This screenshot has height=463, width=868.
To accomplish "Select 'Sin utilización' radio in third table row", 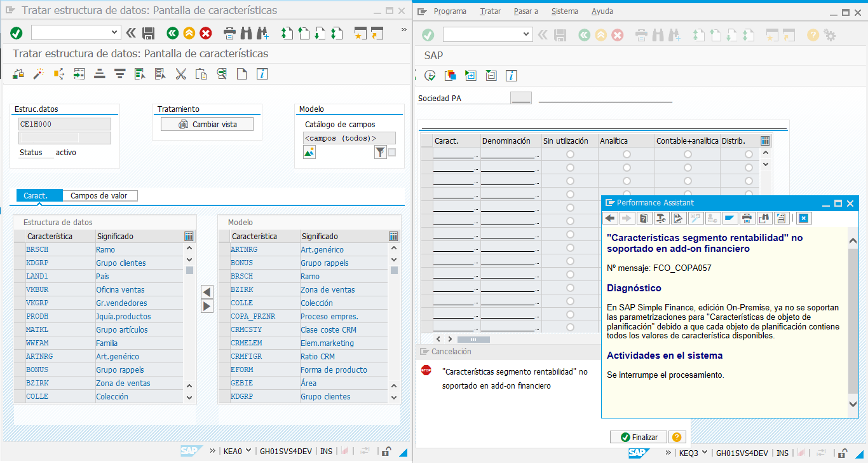I will 570,181.
